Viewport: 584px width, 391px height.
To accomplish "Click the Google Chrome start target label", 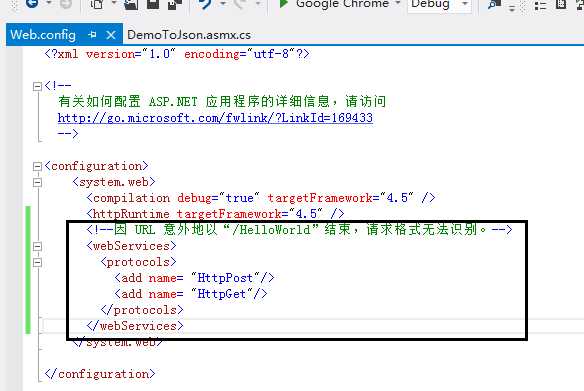I will coord(342,4).
